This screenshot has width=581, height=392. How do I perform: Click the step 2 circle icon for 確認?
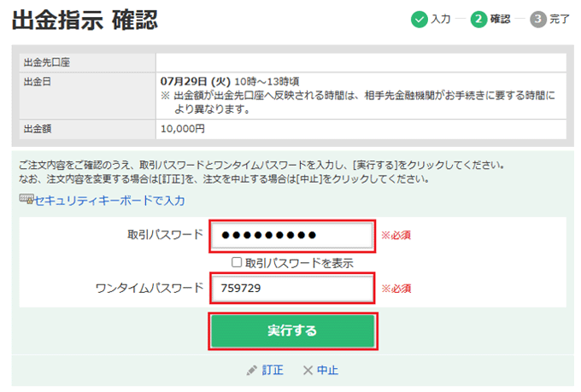coord(478,19)
